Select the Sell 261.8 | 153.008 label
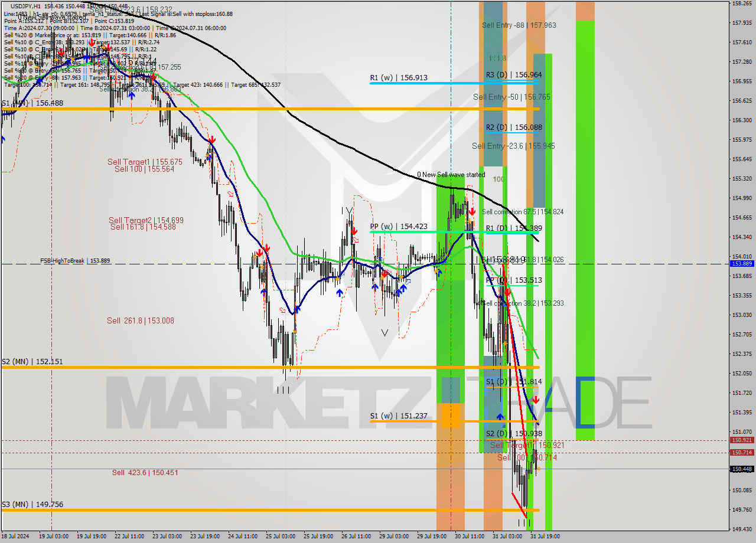Viewport: 756px width, 543px height. click(x=141, y=320)
